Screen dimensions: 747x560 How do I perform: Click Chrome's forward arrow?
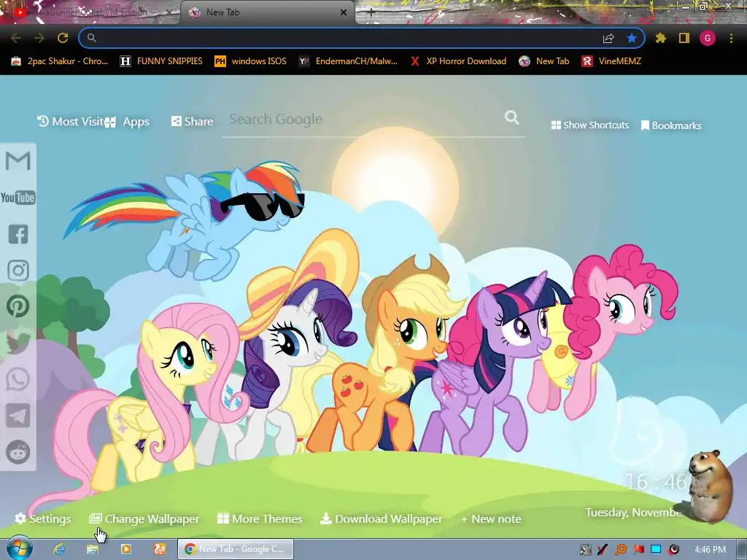[x=39, y=38]
